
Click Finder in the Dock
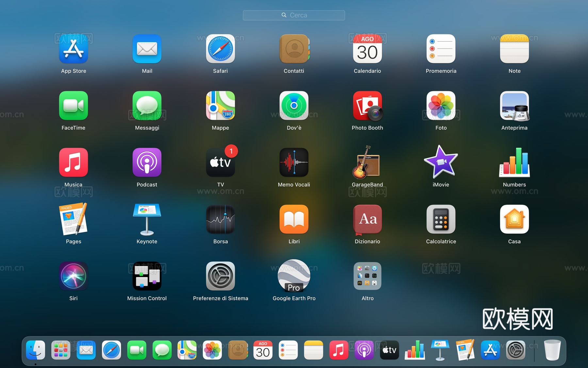[35, 350]
